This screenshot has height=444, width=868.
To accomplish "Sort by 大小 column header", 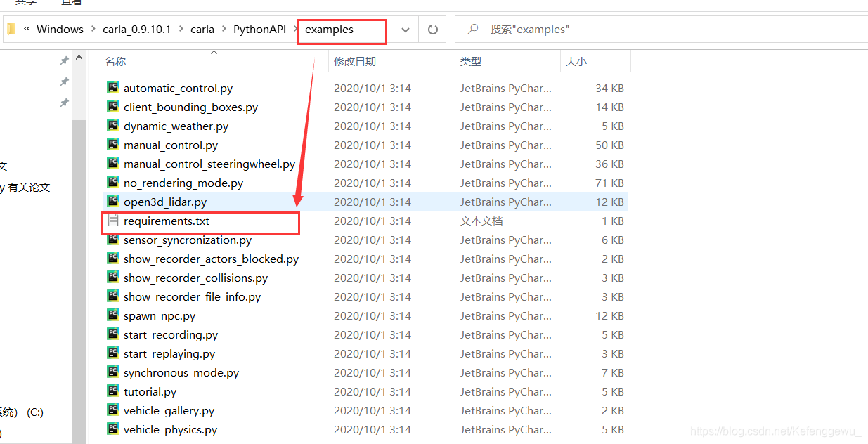I will (x=576, y=62).
